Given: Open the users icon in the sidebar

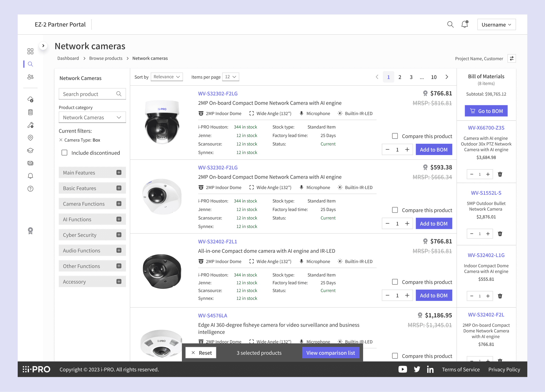Looking at the screenshot, I should (30, 77).
